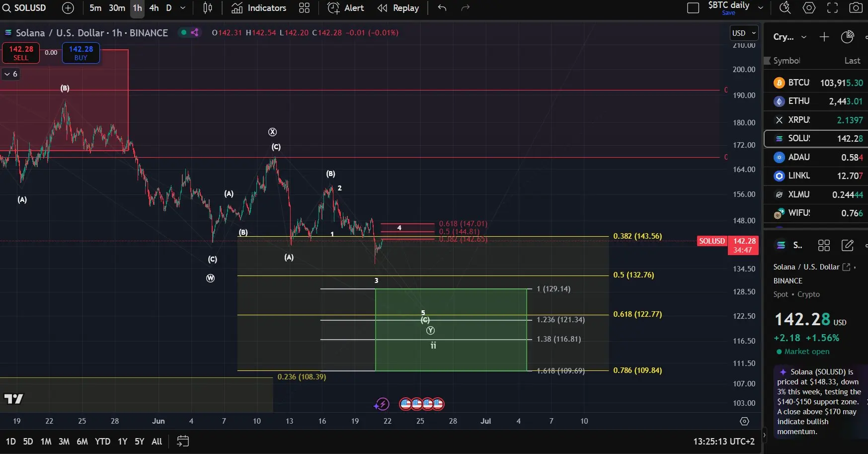Select 5D date range
Image resolution: width=868 pixels, height=454 pixels.
click(28, 442)
